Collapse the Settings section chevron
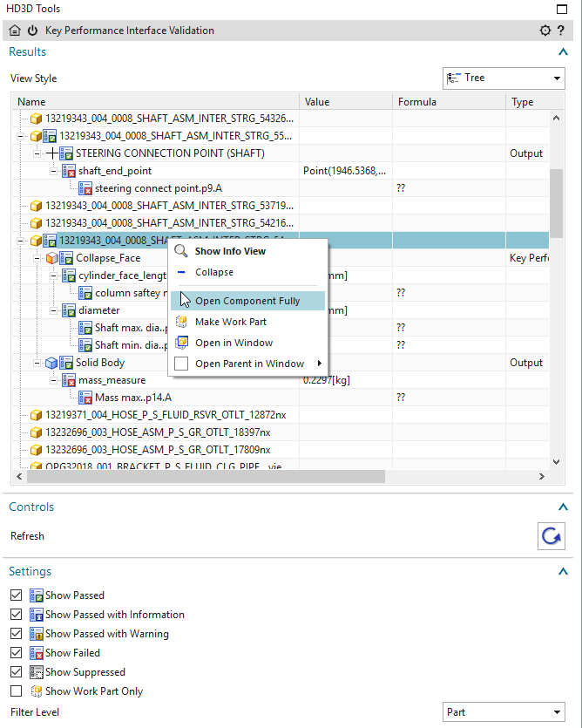 [x=565, y=573]
